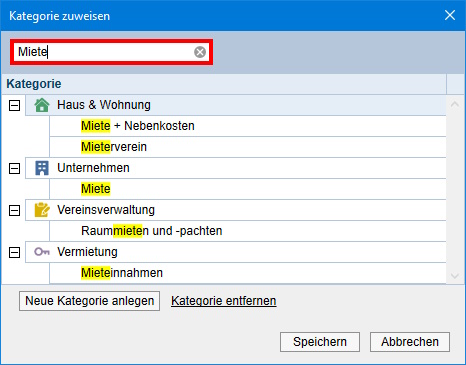Image resolution: width=466 pixels, height=365 pixels.
Task: Select the Mieteinnahmen subcategory
Action: 248,273
